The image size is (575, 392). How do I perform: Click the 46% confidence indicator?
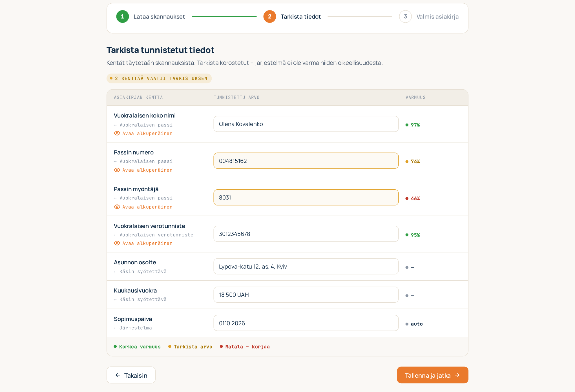[x=413, y=198]
